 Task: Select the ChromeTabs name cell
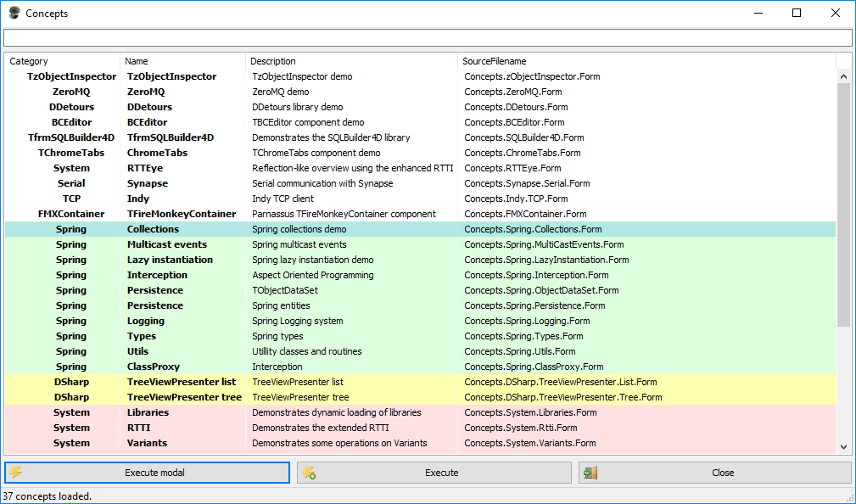coord(157,153)
